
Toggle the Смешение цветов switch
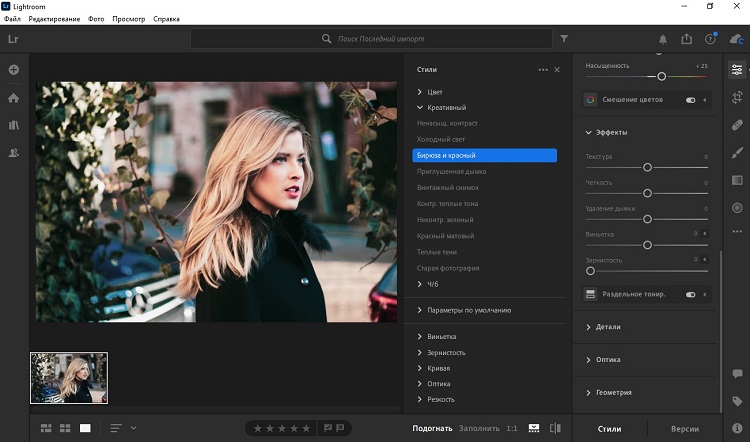(x=690, y=100)
